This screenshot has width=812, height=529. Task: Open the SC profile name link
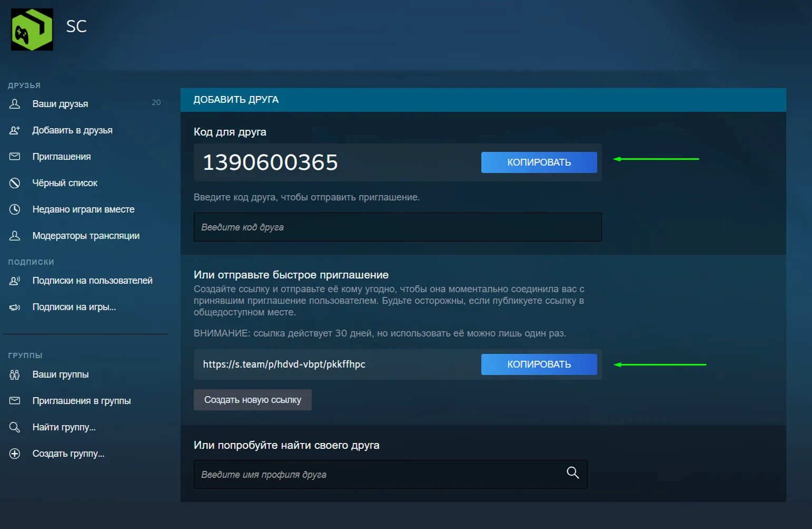[x=76, y=26]
